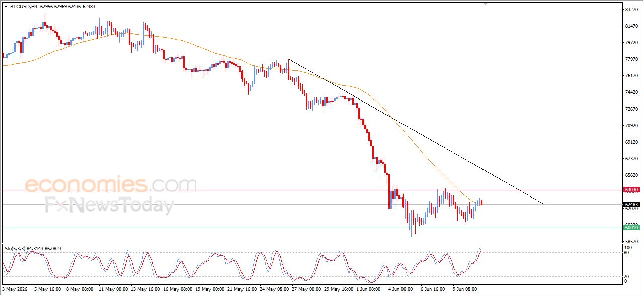Select the black 62483 current price label
The width and height of the screenshot is (644, 296).
[x=631, y=205]
